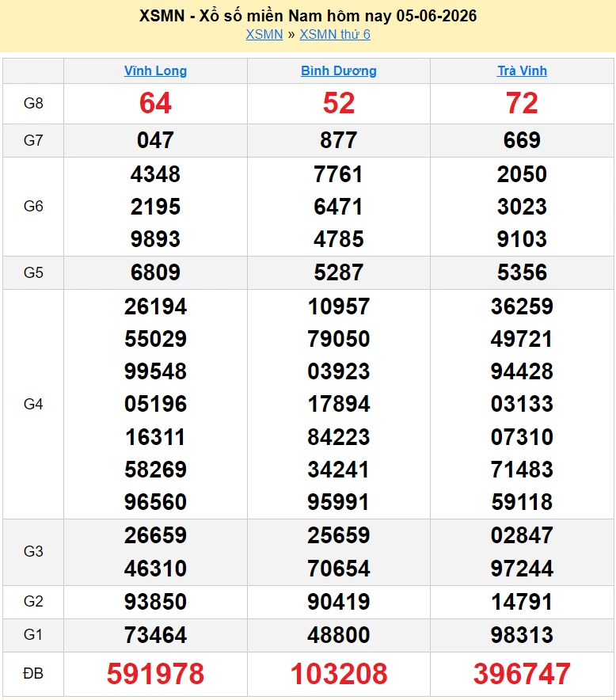616x700 pixels.
Task: Select the G7 row label
Action: coord(33,140)
